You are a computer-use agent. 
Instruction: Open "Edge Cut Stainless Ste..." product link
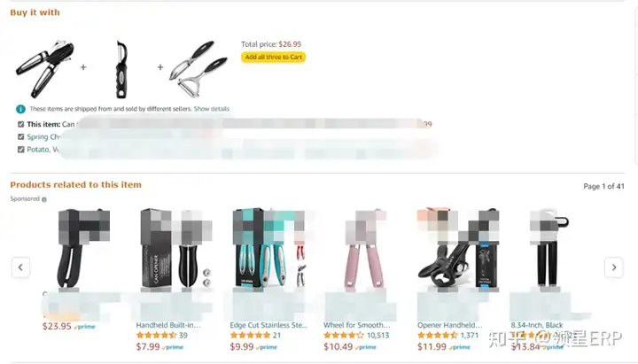[268, 325]
